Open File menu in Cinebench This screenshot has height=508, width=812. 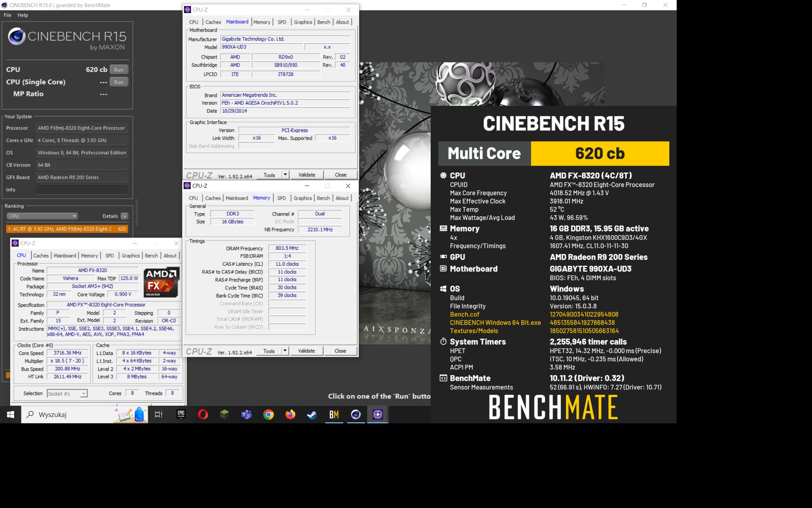(x=7, y=15)
